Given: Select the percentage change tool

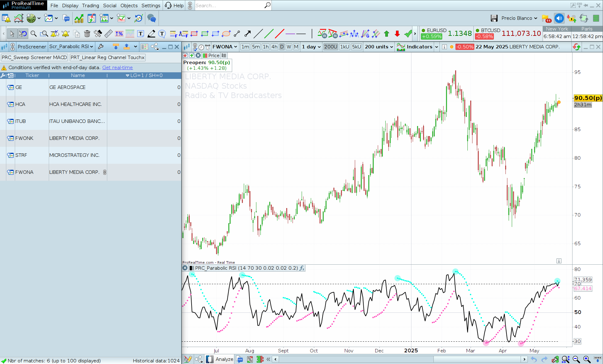Looking at the screenshot, I should [x=119, y=34].
